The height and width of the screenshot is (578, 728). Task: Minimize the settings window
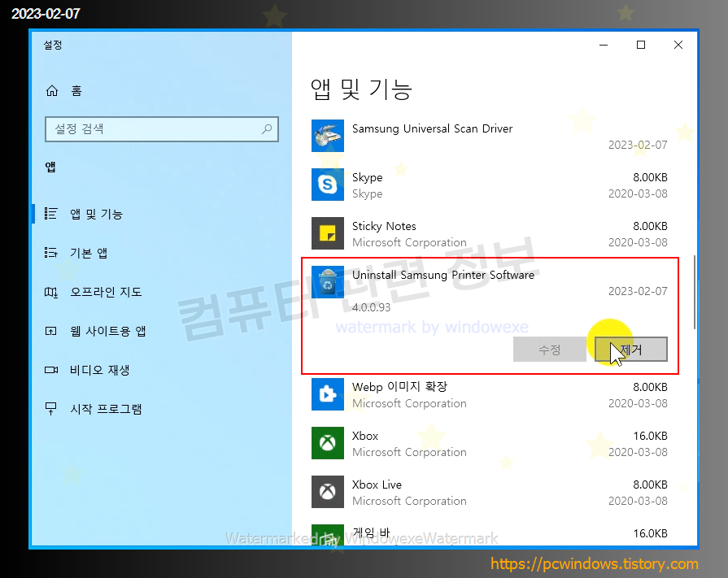coord(604,45)
